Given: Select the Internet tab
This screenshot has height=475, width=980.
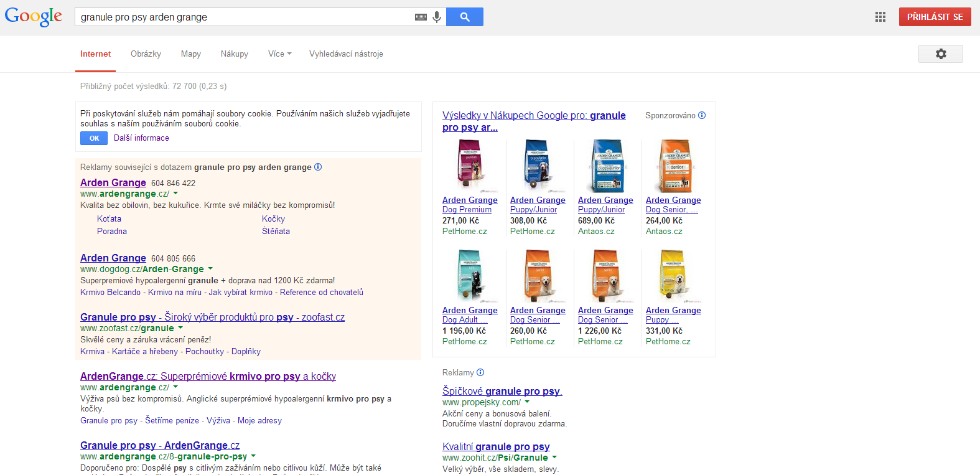Looking at the screenshot, I should pyautogui.click(x=95, y=54).
